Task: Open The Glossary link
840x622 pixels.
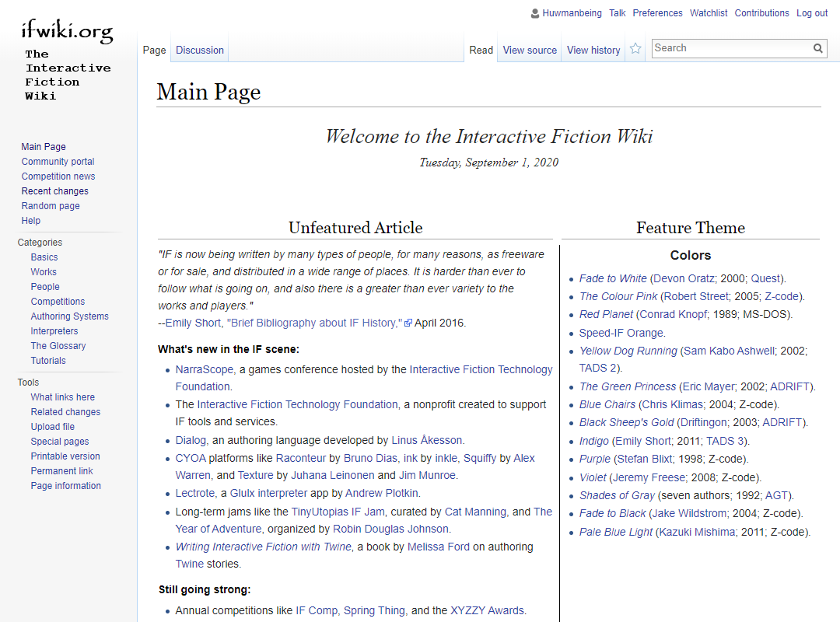Action: coord(58,345)
